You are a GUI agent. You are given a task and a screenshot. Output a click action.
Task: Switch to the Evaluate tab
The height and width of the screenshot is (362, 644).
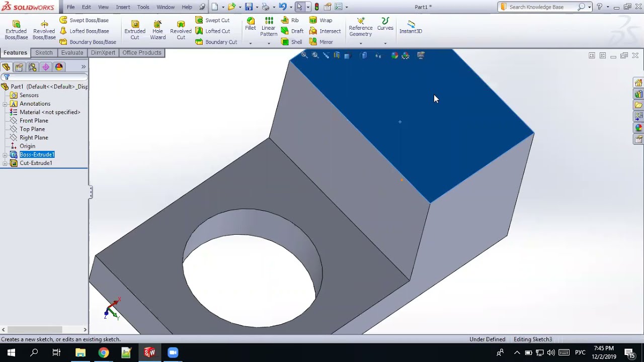(72, 53)
